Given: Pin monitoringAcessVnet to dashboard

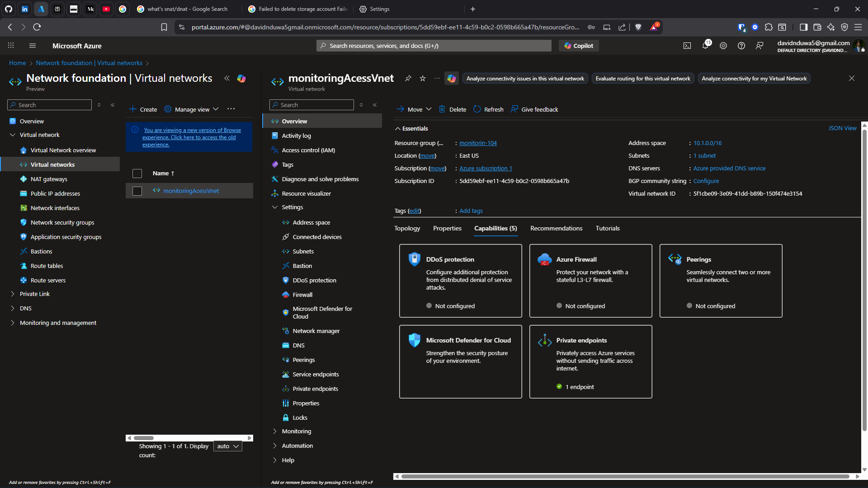Looking at the screenshot, I should [x=408, y=78].
